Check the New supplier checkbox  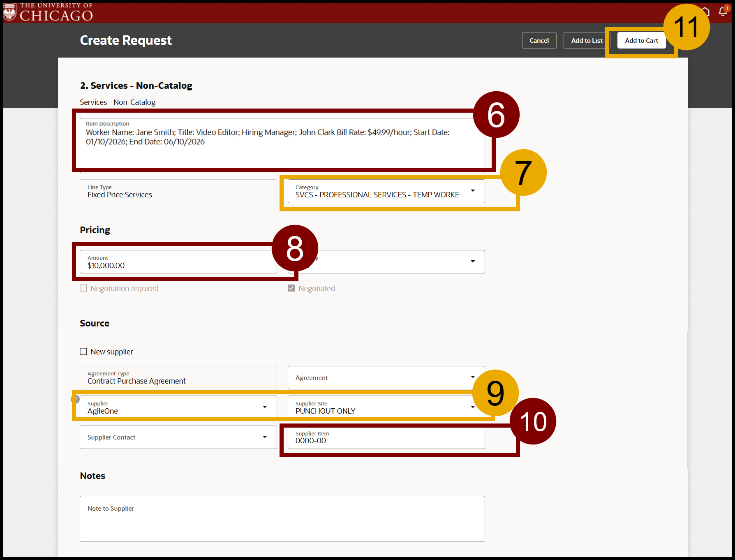coord(83,352)
